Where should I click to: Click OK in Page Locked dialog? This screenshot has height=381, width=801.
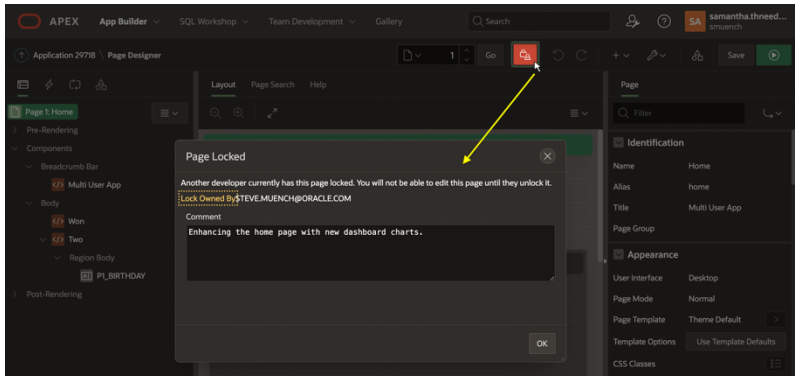click(542, 344)
